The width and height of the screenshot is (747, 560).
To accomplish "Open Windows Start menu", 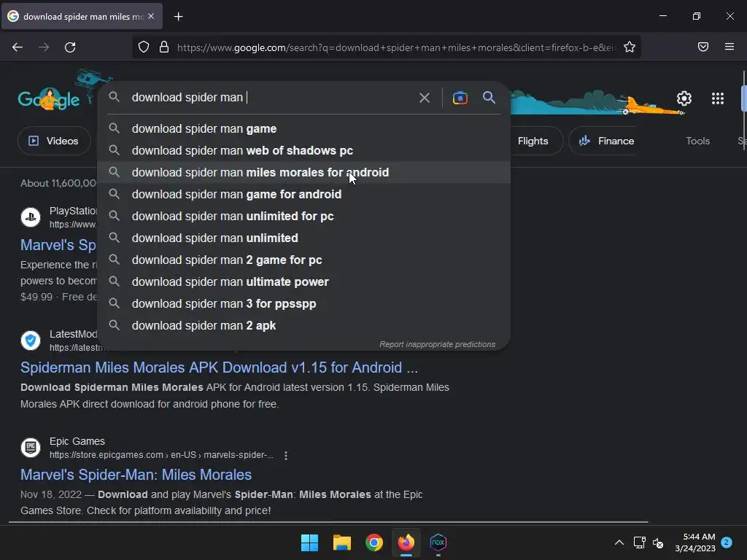I will tap(309, 542).
